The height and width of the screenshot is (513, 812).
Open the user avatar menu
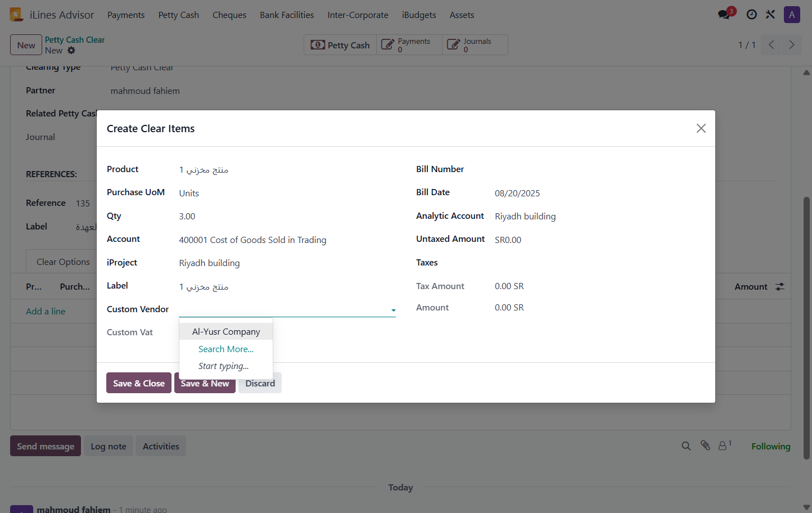792,15
